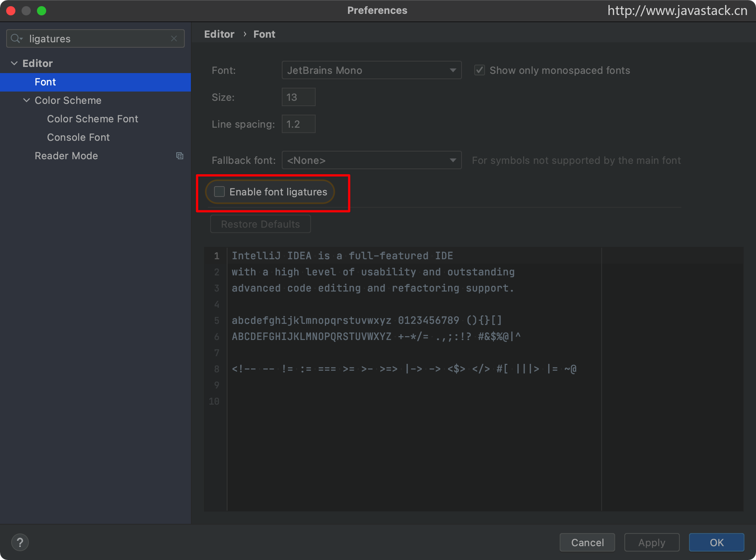Click the Reader Mode project-level icon
Viewport: 756px width, 560px height.
180,156
